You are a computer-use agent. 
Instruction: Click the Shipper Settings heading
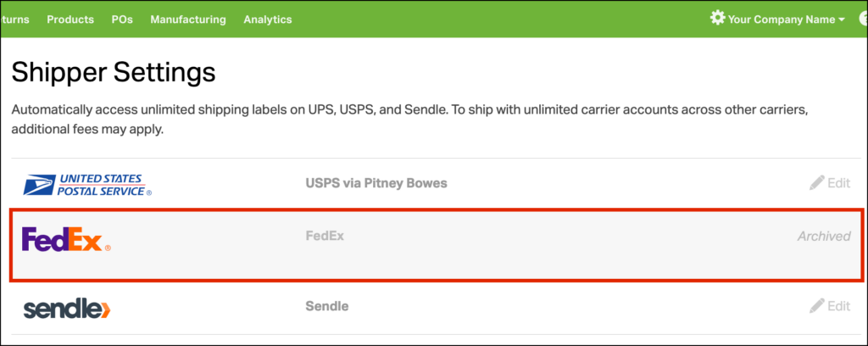[114, 72]
